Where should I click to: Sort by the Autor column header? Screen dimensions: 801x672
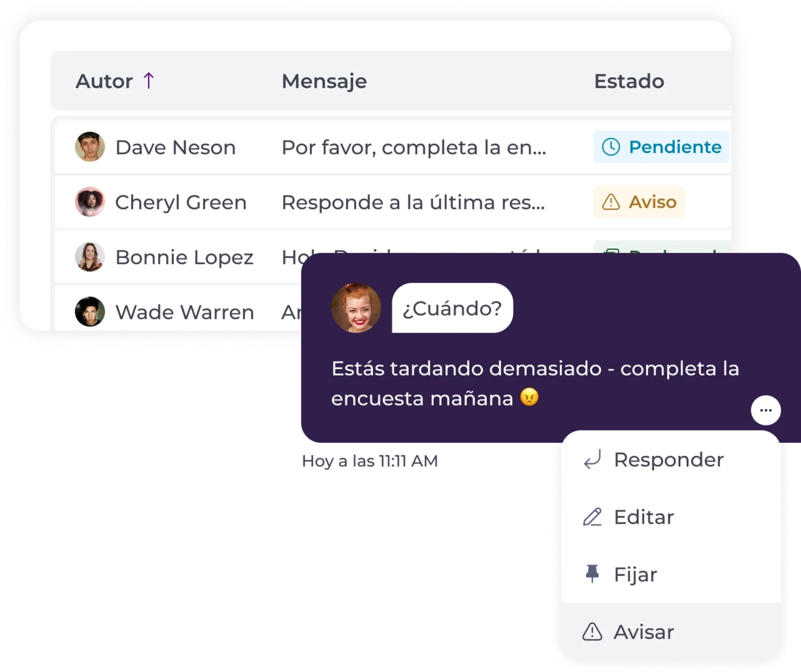104,81
